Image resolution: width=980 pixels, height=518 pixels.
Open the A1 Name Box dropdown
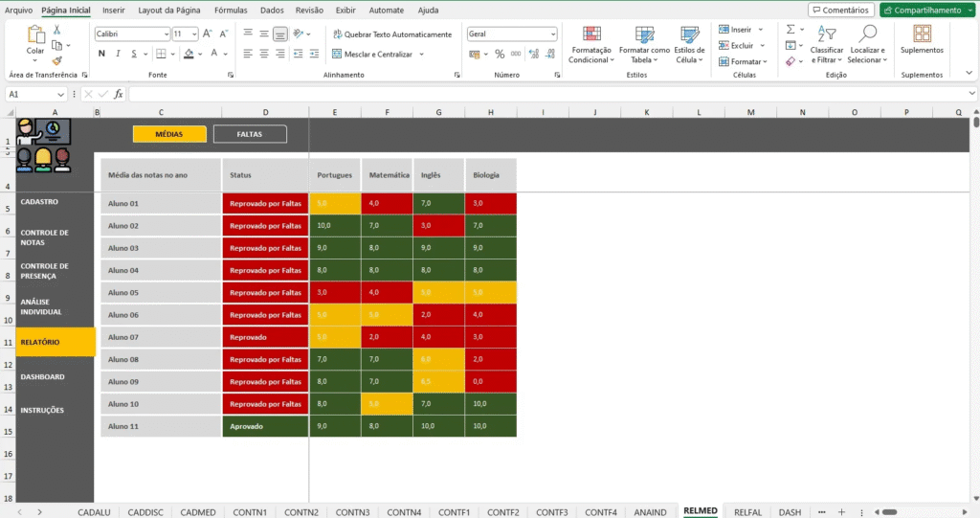61,94
